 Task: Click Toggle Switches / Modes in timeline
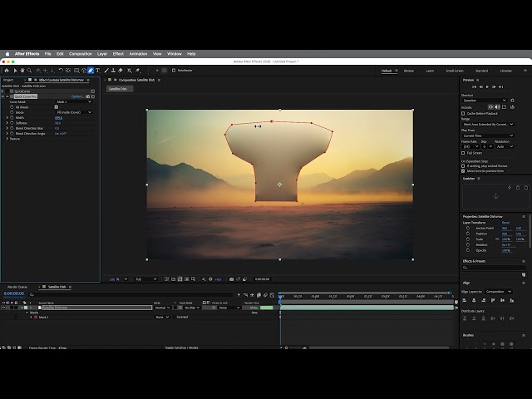click(181, 347)
